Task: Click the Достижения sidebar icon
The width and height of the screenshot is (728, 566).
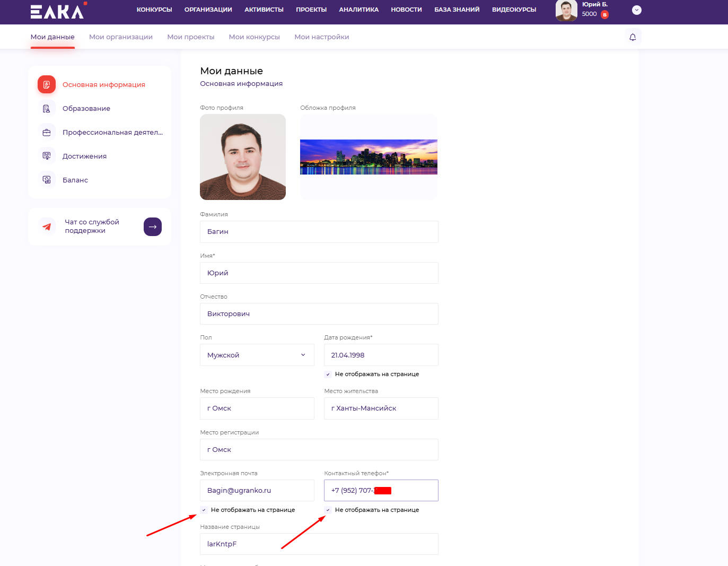Action: point(47,156)
